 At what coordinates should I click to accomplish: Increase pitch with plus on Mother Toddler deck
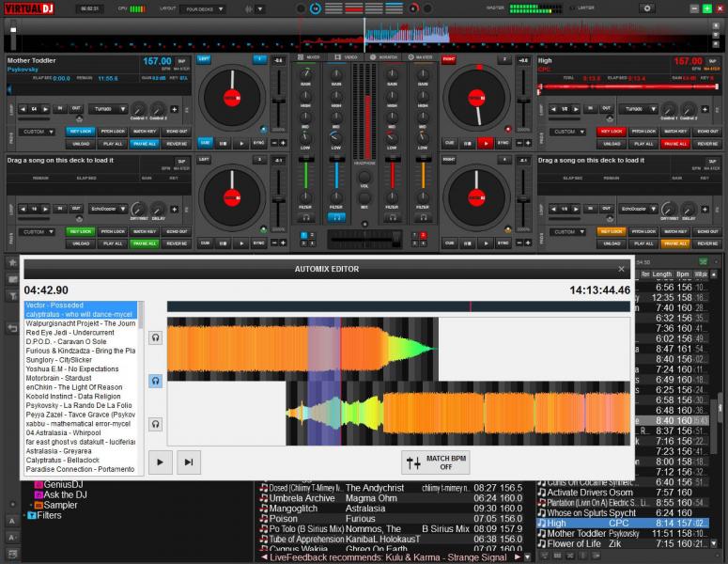(x=283, y=143)
